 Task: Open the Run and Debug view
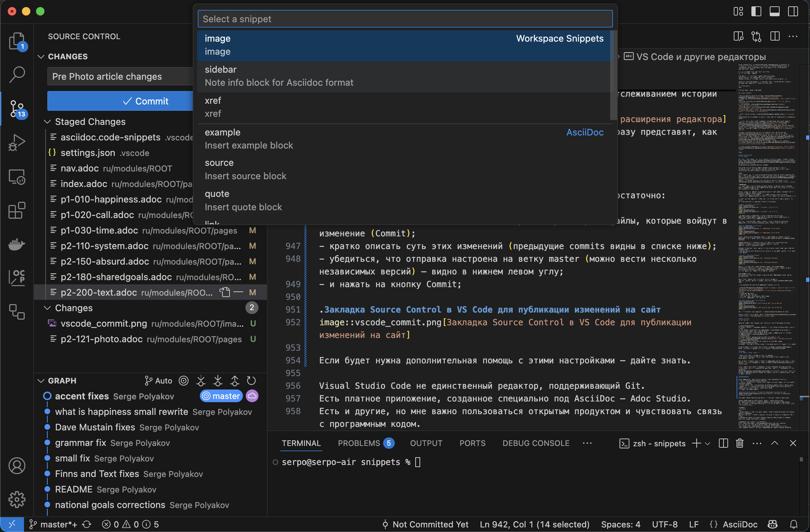[x=17, y=142]
